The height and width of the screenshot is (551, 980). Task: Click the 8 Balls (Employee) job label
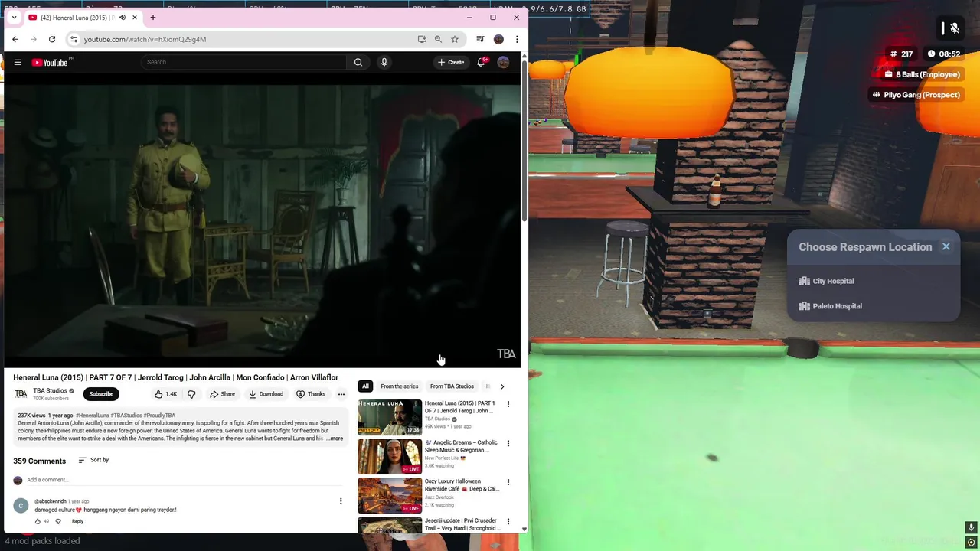pos(922,74)
